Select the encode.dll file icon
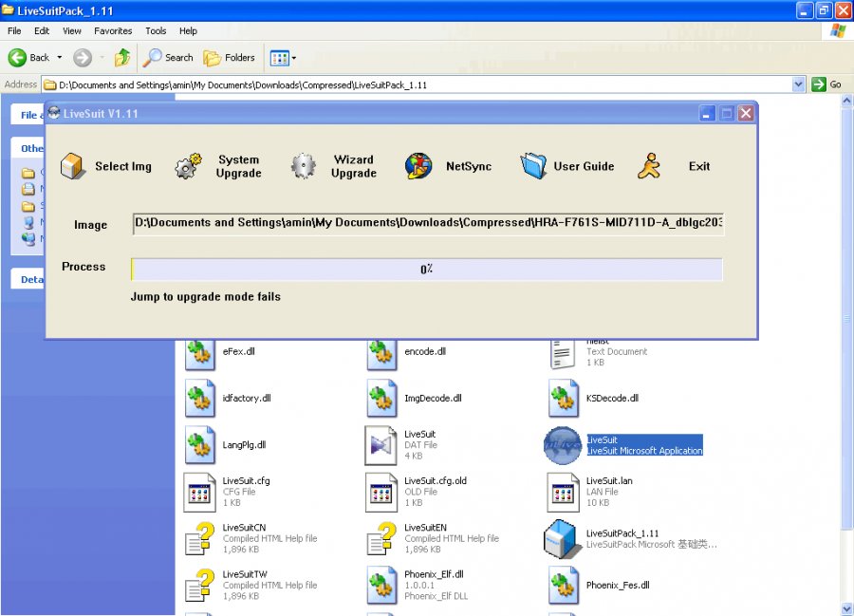The height and width of the screenshot is (616, 854). 381,354
